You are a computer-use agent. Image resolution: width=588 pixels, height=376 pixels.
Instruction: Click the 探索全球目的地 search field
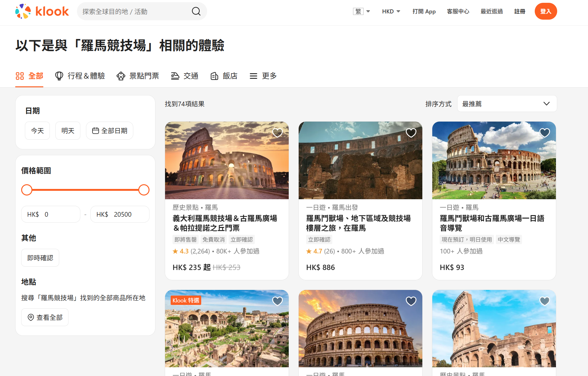coord(134,12)
